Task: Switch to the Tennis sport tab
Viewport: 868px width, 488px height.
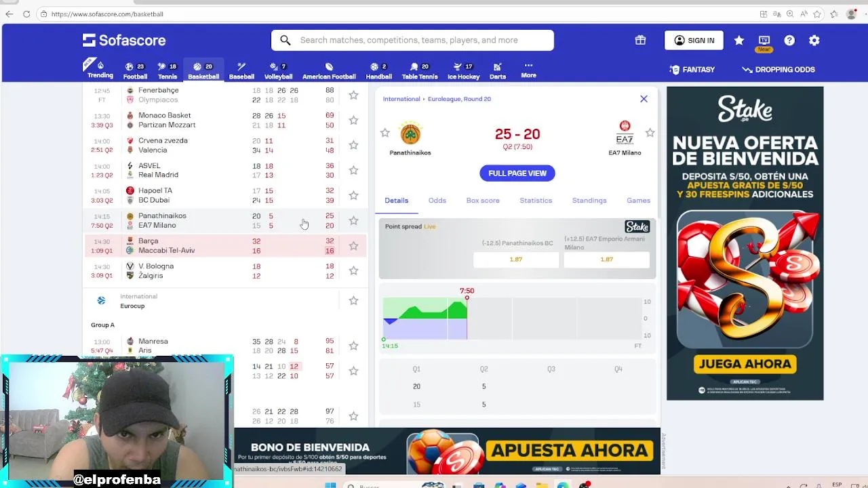Action: (167, 70)
